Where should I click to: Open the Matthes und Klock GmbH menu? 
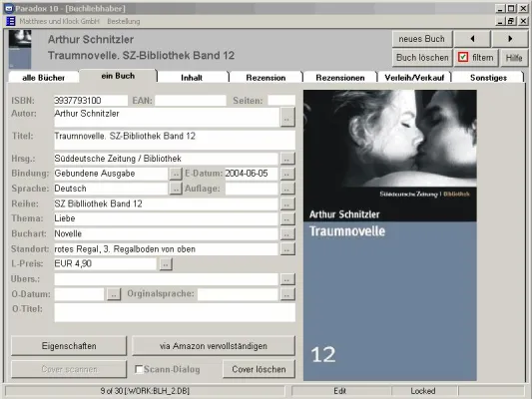click(x=59, y=21)
